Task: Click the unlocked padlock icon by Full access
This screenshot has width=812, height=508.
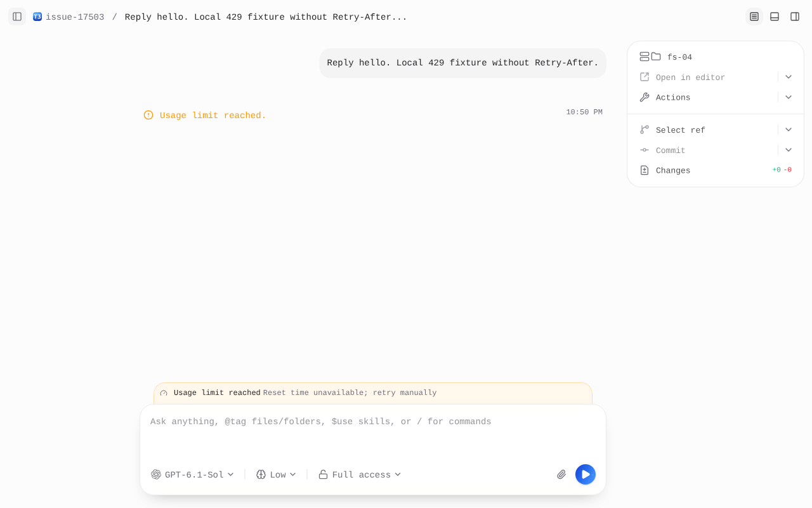Action: click(x=323, y=474)
